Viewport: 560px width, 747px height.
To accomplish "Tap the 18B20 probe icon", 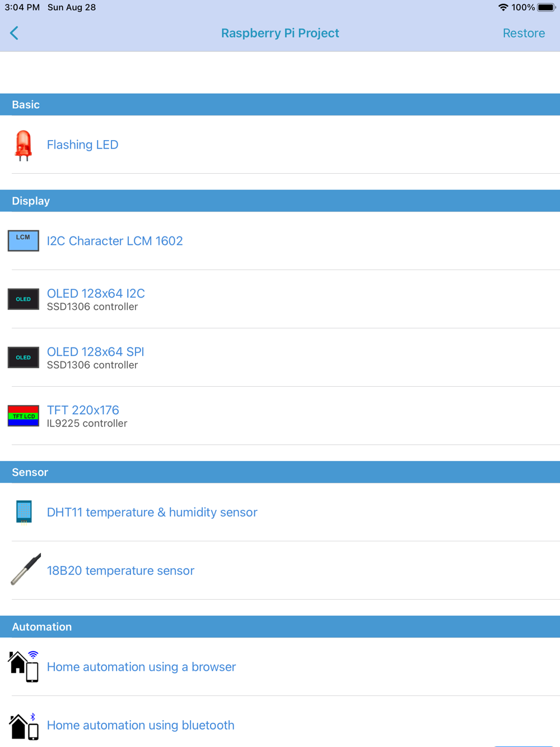I will (x=25, y=569).
